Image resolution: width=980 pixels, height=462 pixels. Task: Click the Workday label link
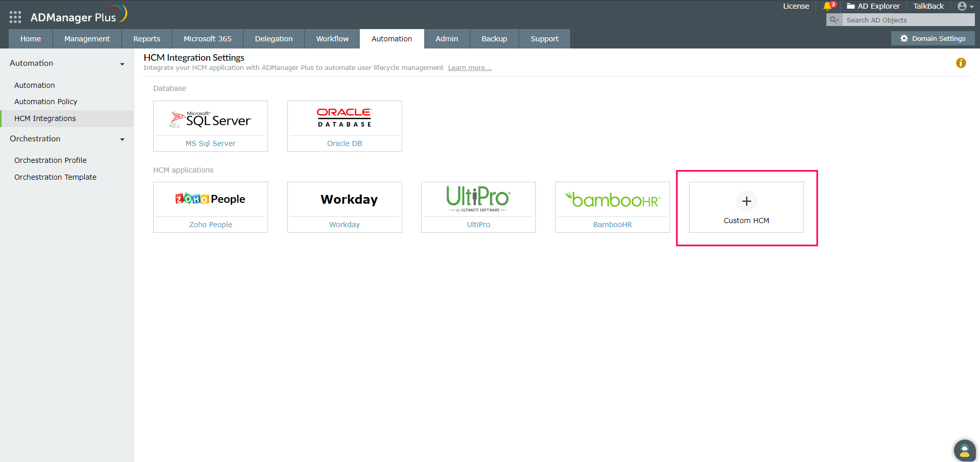pyautogui.click(x=345, y=225)
